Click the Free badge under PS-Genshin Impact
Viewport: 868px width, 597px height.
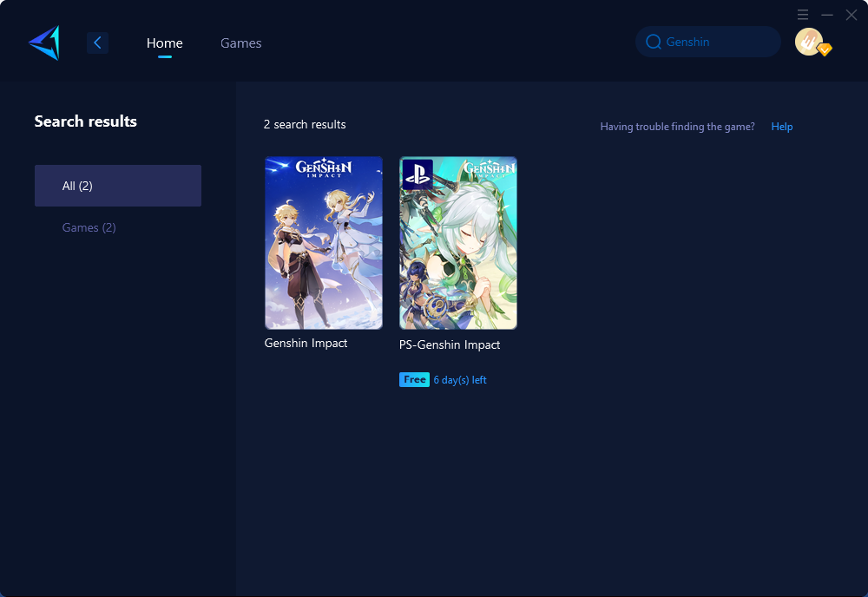click(x=414, y=379)
